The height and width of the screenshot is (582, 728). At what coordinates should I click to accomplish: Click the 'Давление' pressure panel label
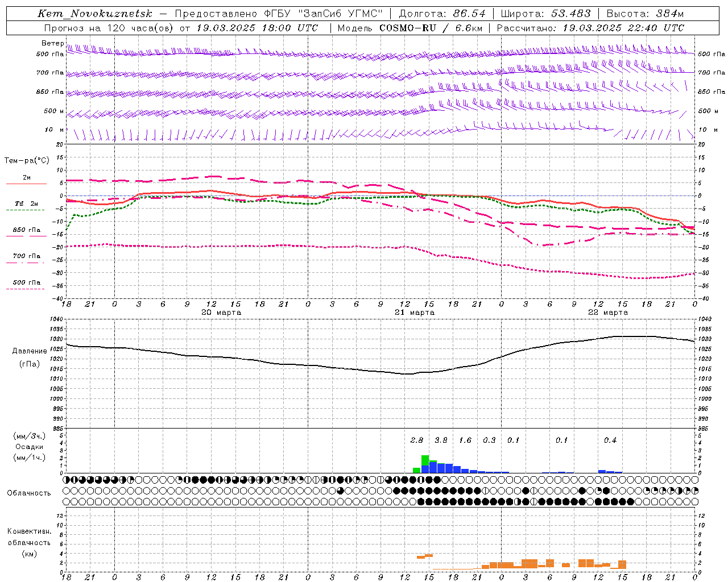(30, 351)
